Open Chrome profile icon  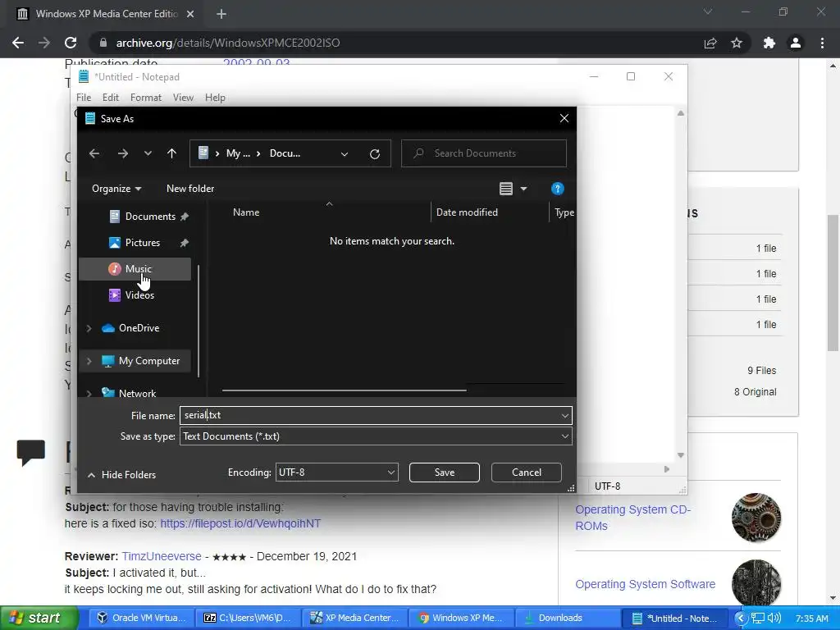[796, 43]
